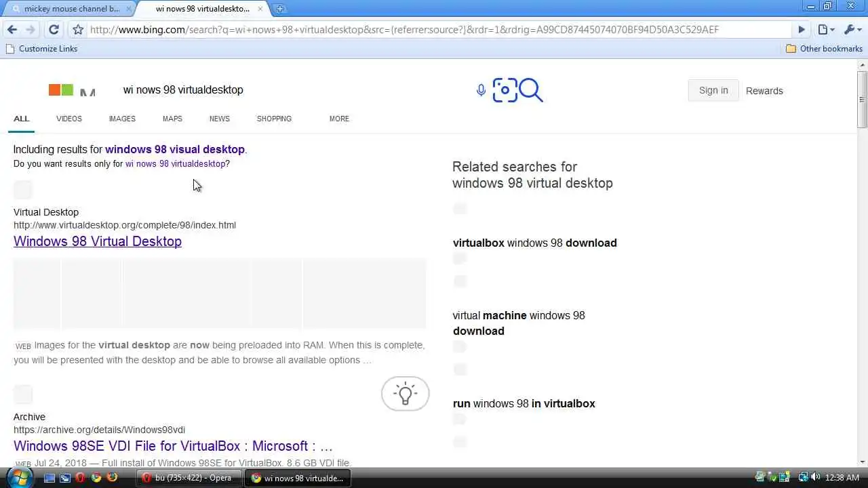Click the lightbulb feedback button

click(x=406, y=394)
